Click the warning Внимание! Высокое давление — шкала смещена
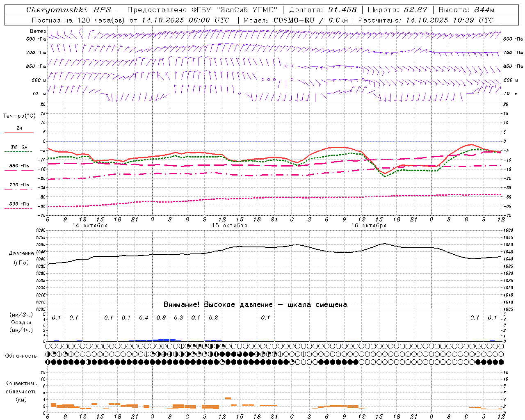The image size is (525, 420). 256,305
